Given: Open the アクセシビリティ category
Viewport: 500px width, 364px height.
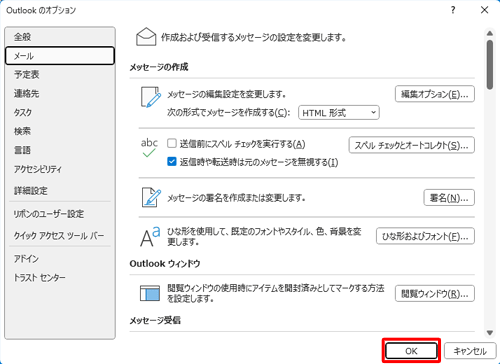Looking at the screenshot, I should pyautogui.click(x=60, y=169).
